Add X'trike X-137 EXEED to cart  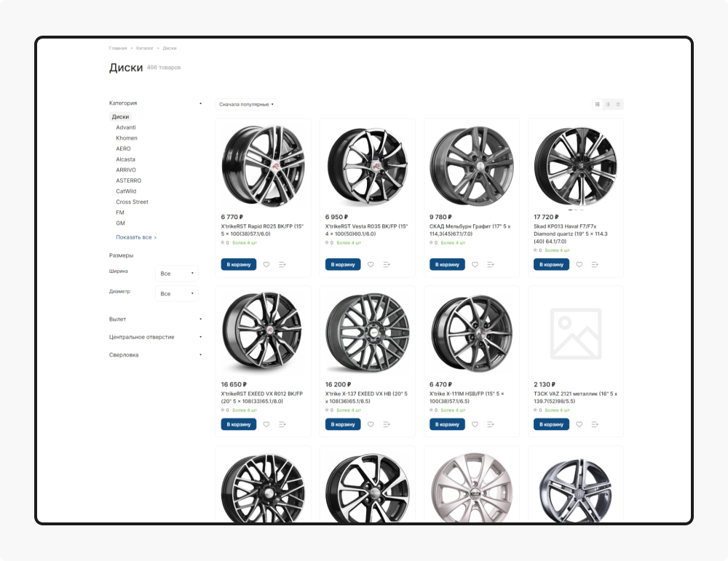[x=343, y=424]
